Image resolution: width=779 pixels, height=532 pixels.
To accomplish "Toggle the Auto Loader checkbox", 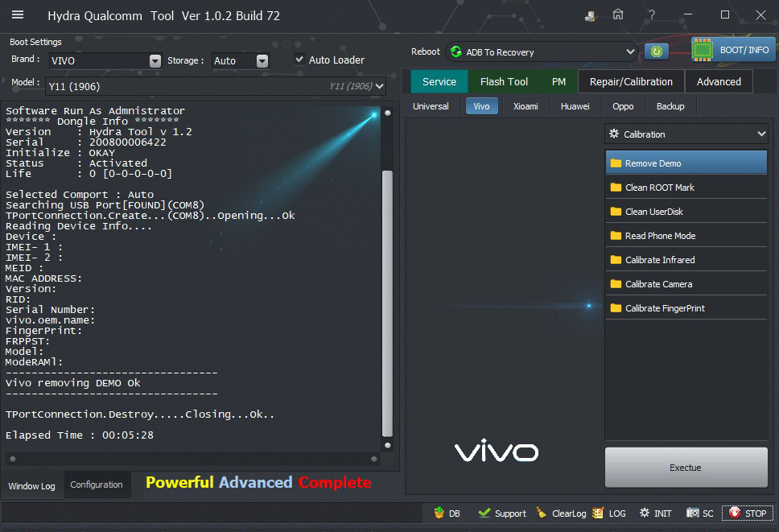I will click(x=299, y=60).
